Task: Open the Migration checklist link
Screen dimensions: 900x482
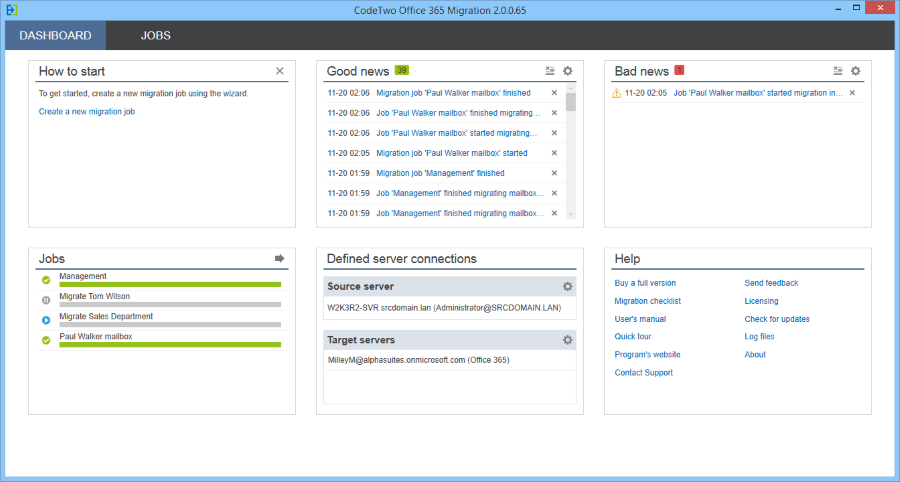Action: pos(647,301)
